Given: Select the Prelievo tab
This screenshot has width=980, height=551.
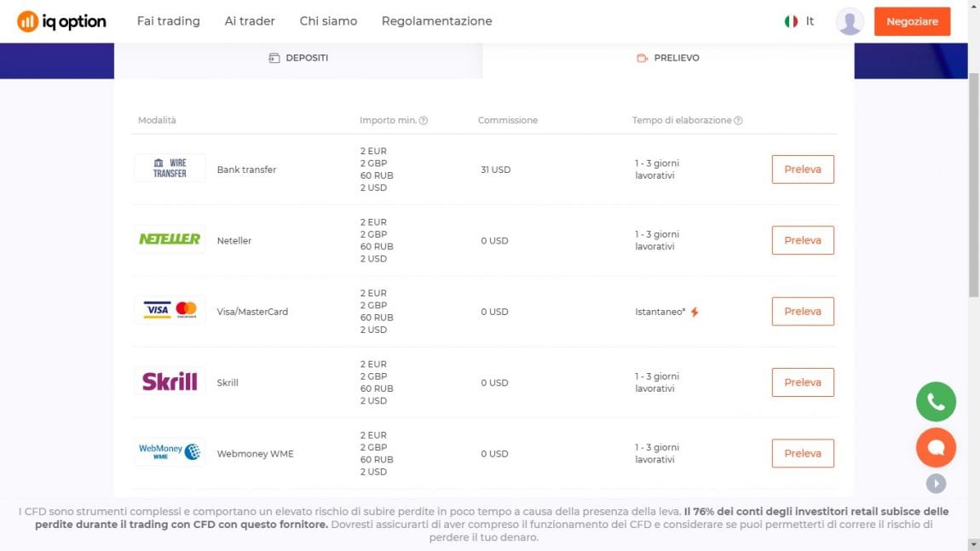Looking at the screenshot, I should pos(668,58).
